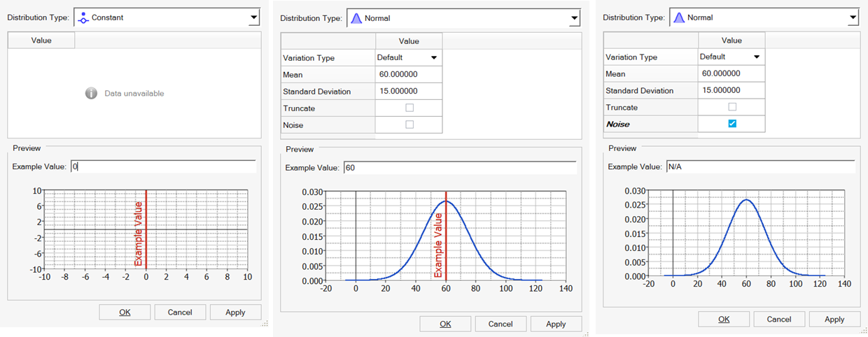Click the Value column header in right dialog
Viewport: 868px width, 337px height.
coord(731,41)
